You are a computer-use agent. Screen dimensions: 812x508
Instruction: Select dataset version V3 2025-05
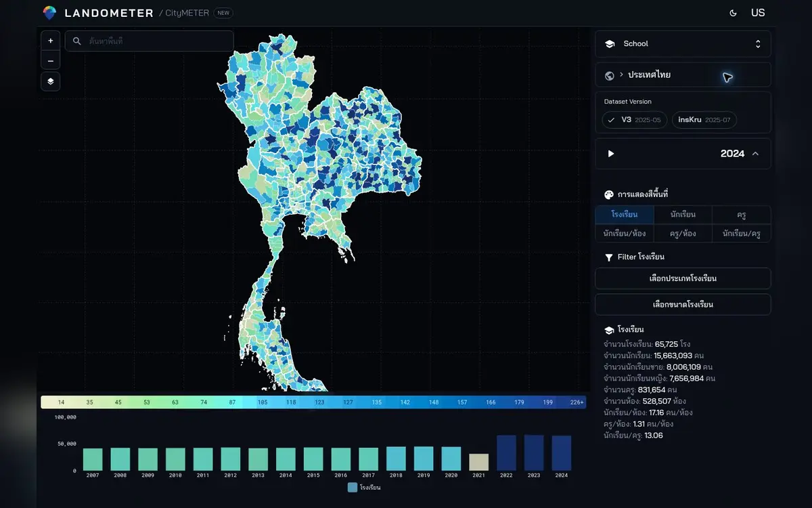(x=635, y=120)
